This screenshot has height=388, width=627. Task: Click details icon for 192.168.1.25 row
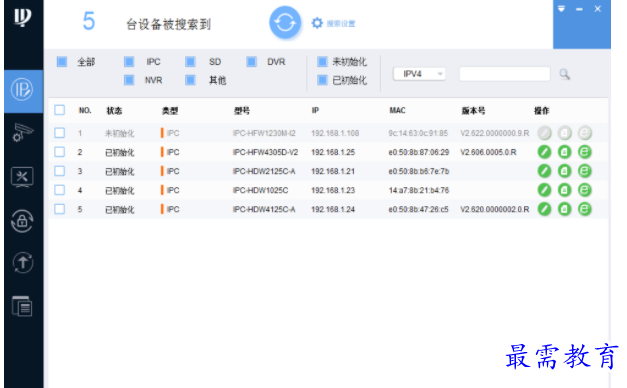(x=564, y=152)
